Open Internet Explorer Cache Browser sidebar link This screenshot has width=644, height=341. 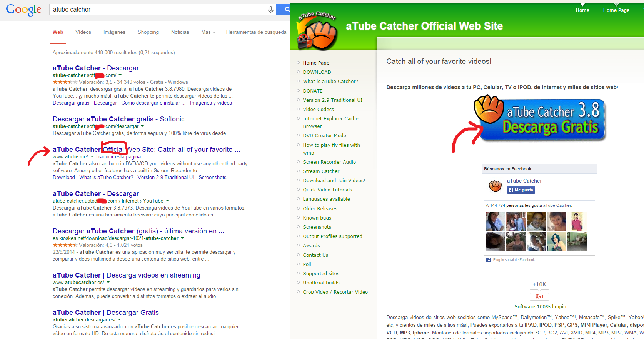pos(331,123)
